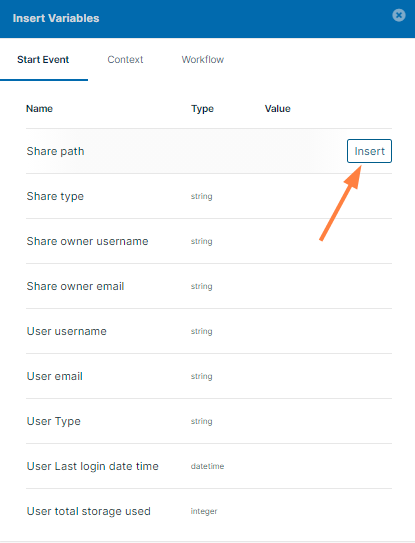This screenshot has width=415, height=543.
Task: Click the integer type label
Action: point(204,511)
